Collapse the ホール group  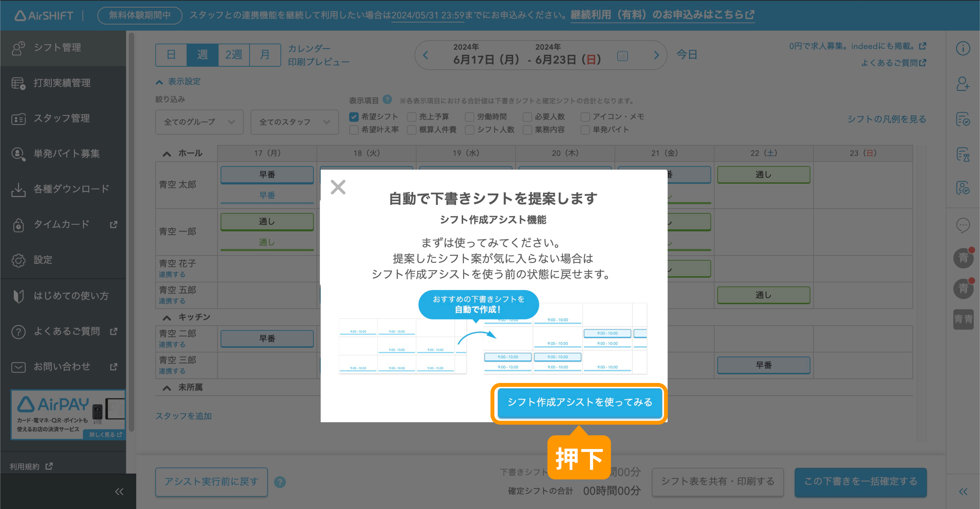167,154
